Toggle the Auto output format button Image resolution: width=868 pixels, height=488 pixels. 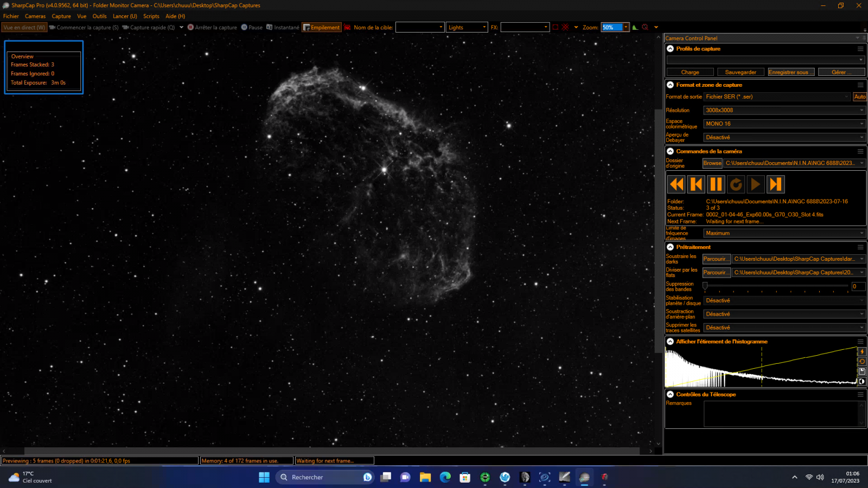tap(860, 97)
